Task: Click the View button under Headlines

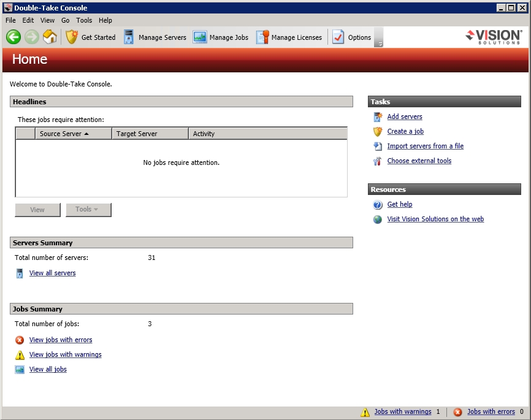Action: tap(37, 210)
